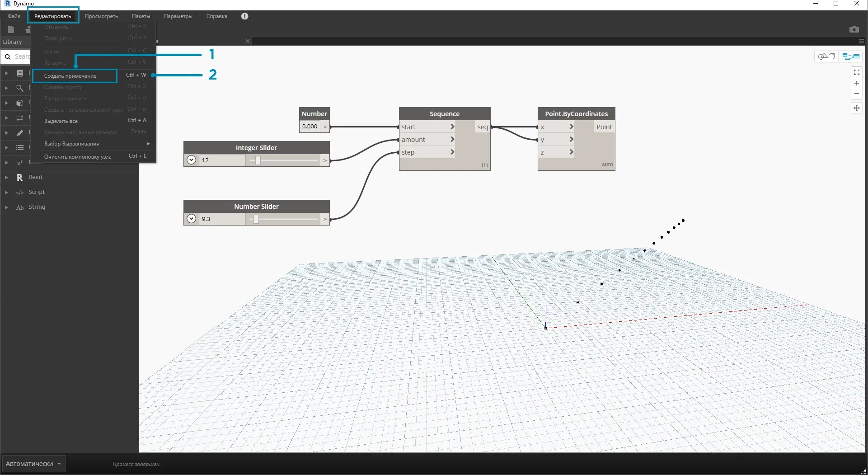Click the Number Slider value field showing 9.3
Screen dimensions: 868x475
point(222,219)
